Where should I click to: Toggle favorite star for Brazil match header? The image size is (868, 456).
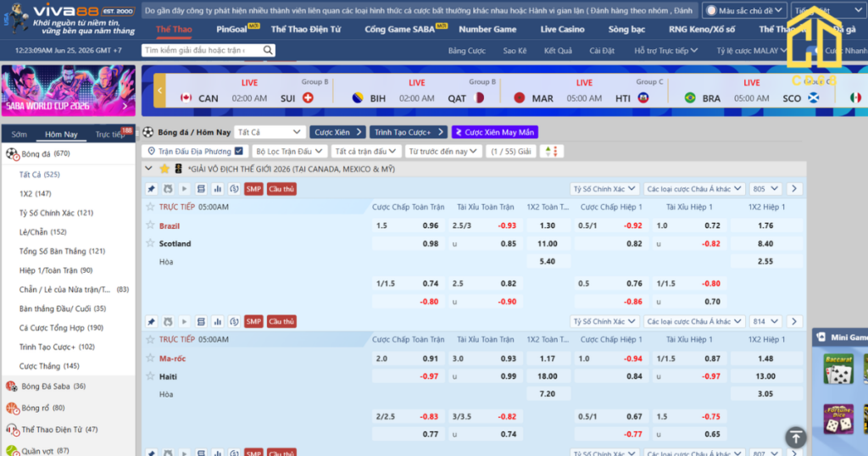click(150, 207)
